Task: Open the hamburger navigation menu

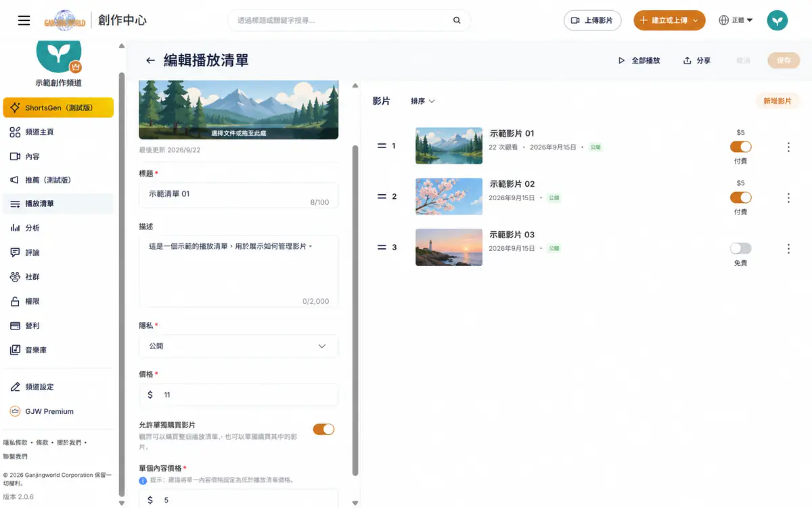Action: [x=24, y=20]
